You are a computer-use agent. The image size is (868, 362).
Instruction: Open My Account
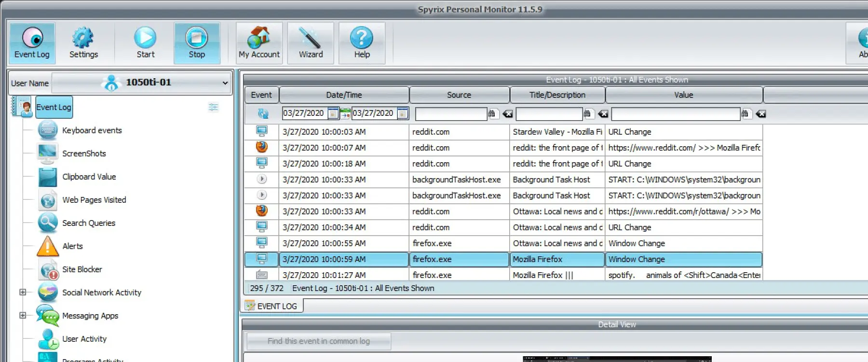(259, 43)
